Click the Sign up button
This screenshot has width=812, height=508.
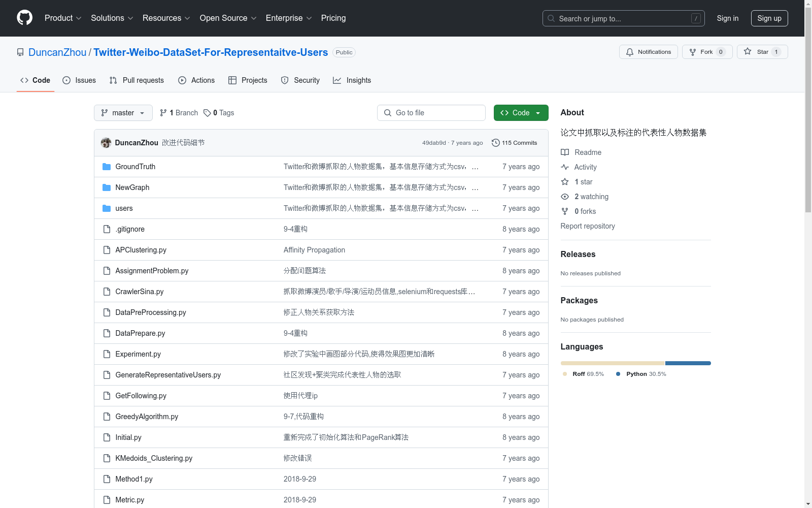[x=769, y=18]
